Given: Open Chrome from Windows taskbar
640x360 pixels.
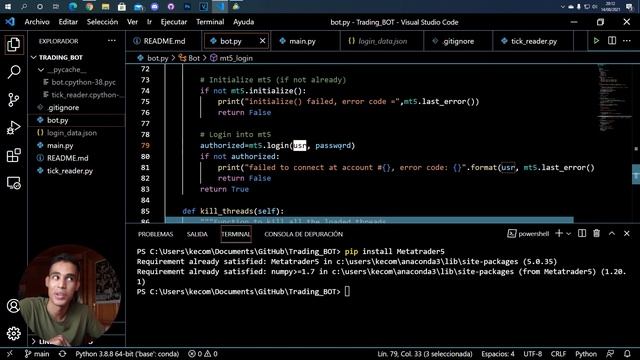Looking at the screenshot, I should click(x=89, y=7).
